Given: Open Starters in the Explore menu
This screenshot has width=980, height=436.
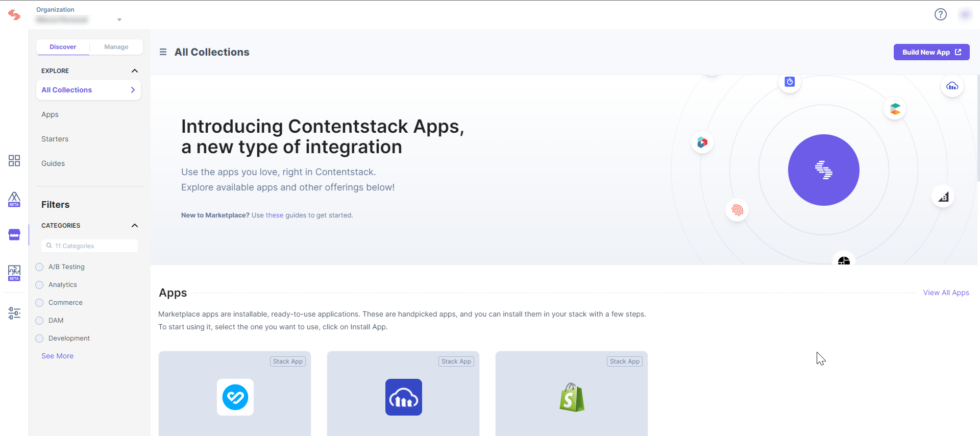Looking at the screenshot, I should click(x=55, y=139).
